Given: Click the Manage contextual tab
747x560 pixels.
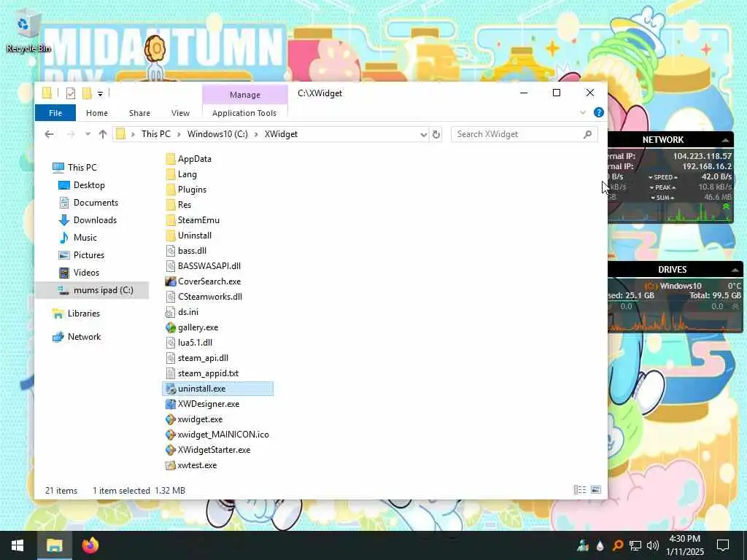Looking at the screenshot, I should [x=245, y=95].
